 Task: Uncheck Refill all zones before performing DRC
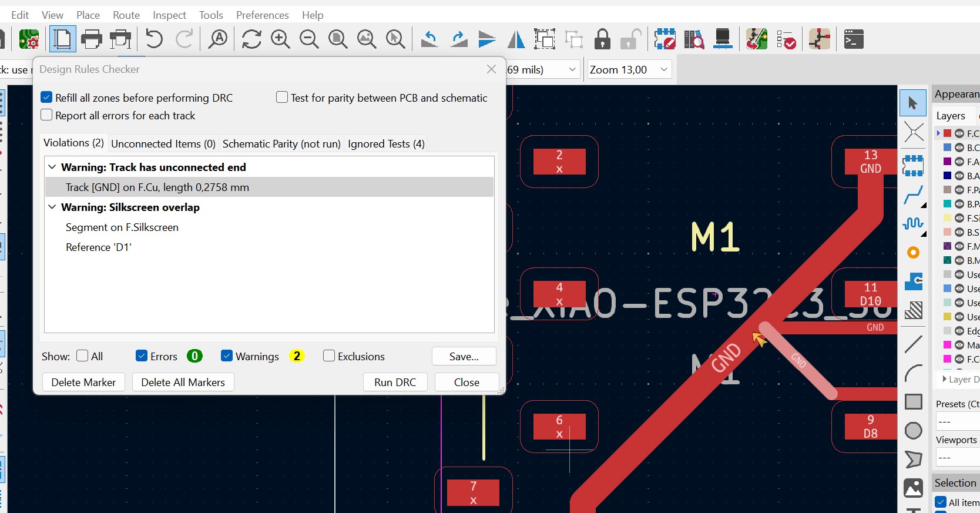46,98
